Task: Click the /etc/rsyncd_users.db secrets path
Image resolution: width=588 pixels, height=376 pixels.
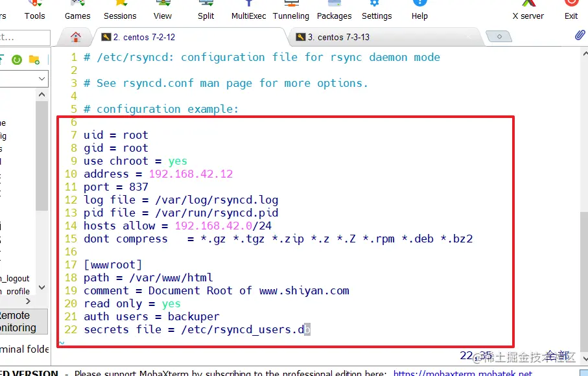Action: (x=246, y=329)
